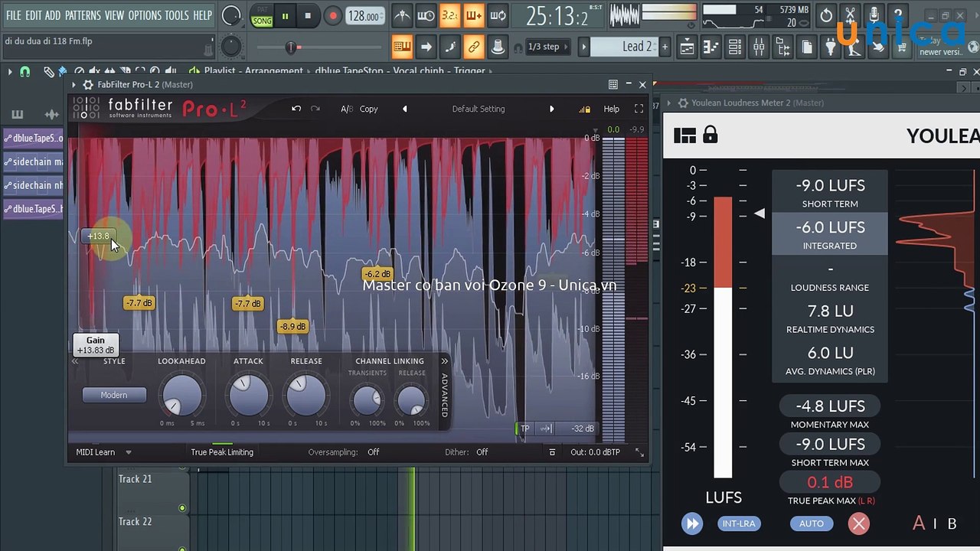Open the MIDI Learn dropdown arrow
The image size is (980, 551).
point(129,452)
